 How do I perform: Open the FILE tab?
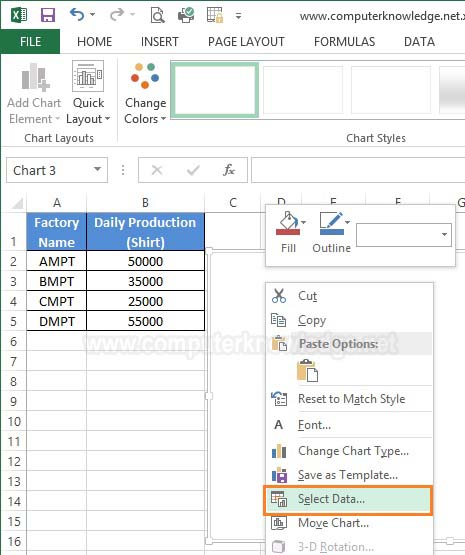coord(30,42)
